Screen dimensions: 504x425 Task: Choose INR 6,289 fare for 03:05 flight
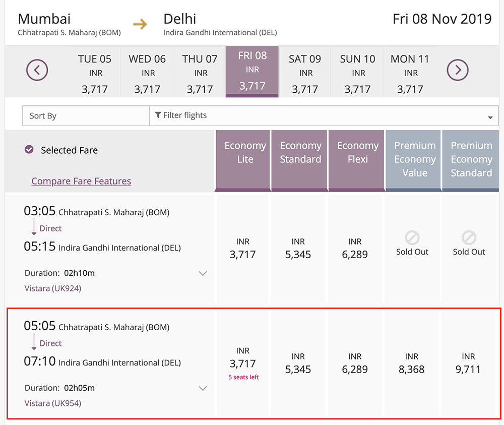[355, 249]
